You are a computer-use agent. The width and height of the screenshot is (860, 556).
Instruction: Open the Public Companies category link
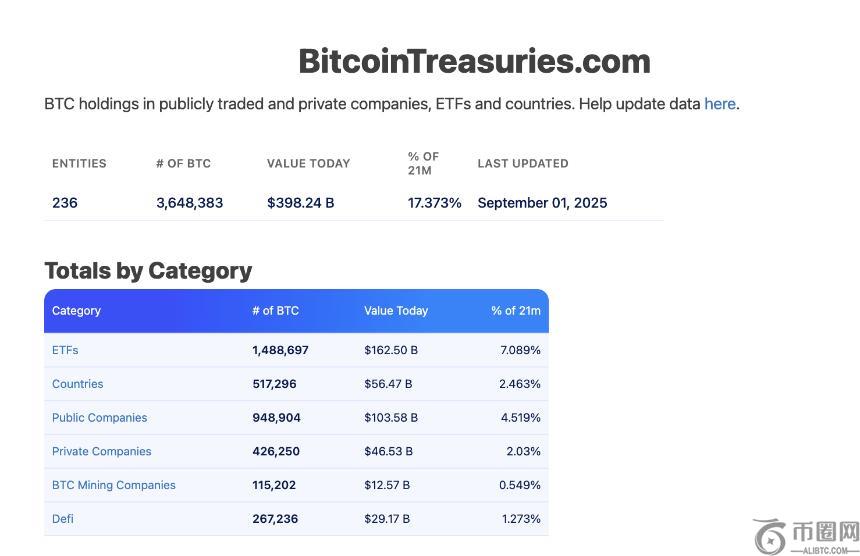pyautogui.click(x=99, y=418)
